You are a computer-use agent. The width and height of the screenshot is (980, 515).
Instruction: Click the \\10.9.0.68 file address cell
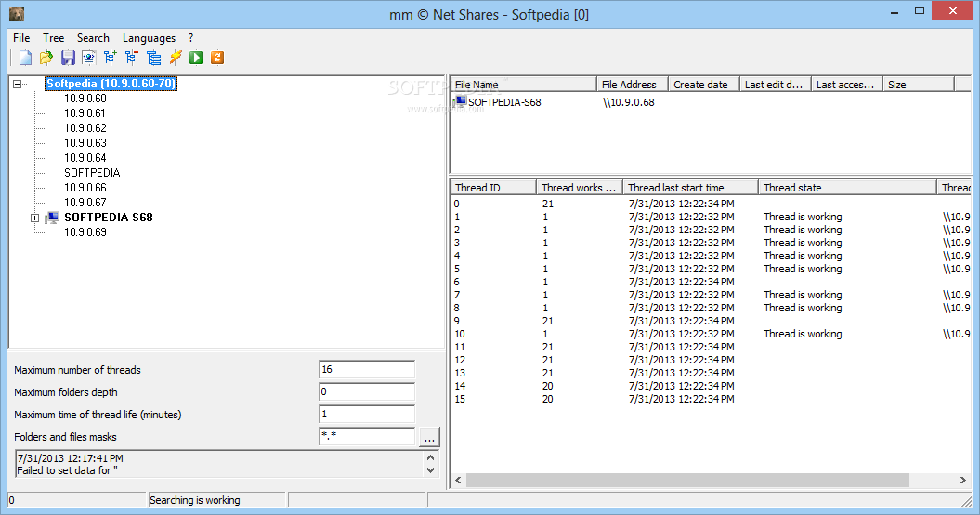[629, 102]
